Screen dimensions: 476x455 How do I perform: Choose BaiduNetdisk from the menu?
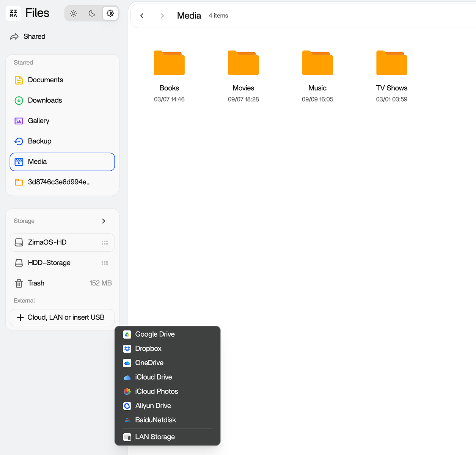(x=168, y=420)
